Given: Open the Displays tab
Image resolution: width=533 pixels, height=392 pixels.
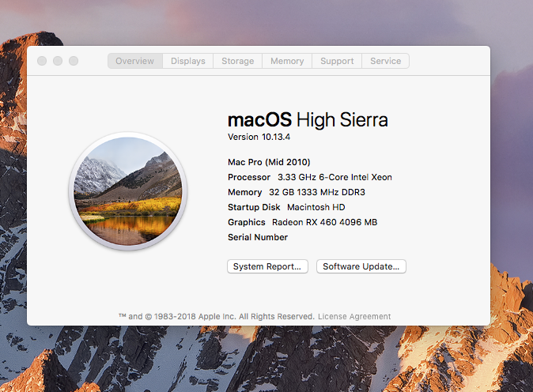Looking at the screenshot, I should [x=188, y=61].
